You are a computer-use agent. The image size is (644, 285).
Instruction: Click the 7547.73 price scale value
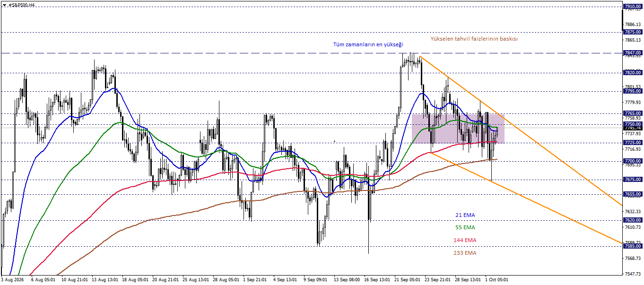633,274
